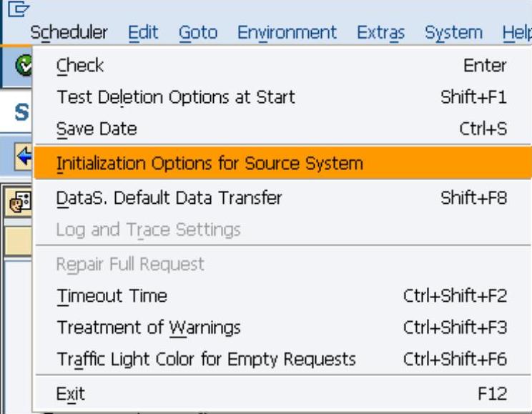Open Treatment of Warnings option
This screenshot has height=414, width=532.
[x=149, y=327]
